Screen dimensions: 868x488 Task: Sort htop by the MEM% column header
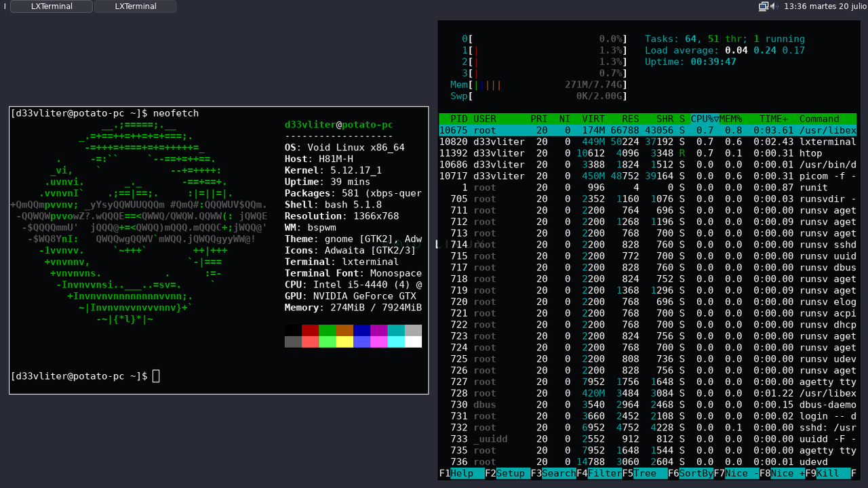(x=730, y=119)
